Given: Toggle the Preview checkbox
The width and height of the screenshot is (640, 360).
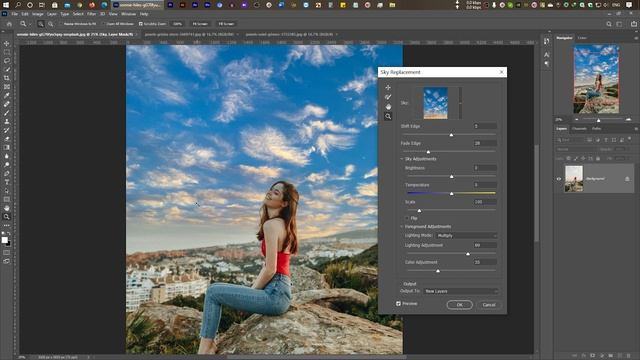Looking at the screenshot, I should (x=398, y=304).
